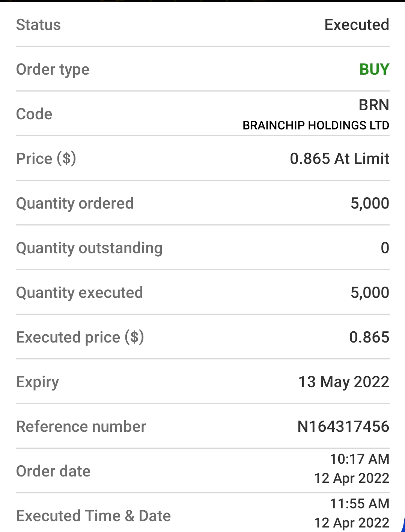Tap the Reference number label

[81, 427]
